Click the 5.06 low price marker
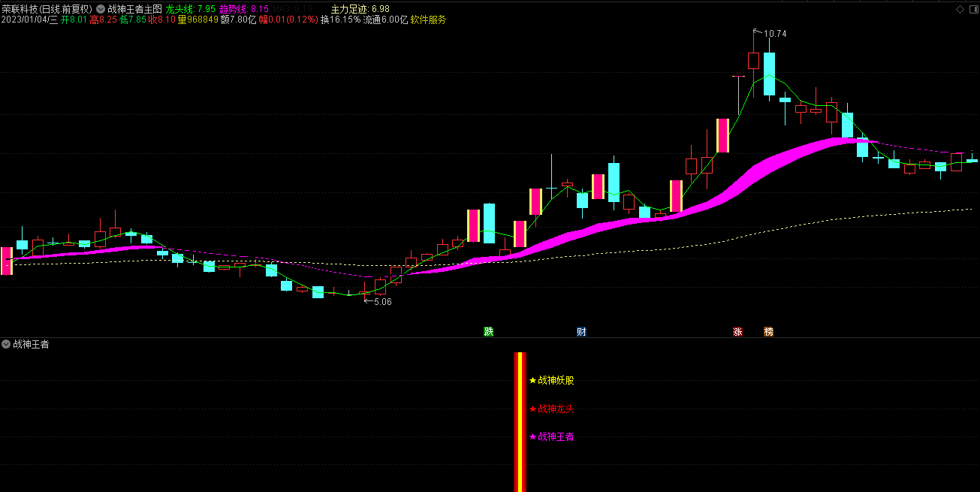This screenshot has height=492, width=980. [x=382, y=301]
